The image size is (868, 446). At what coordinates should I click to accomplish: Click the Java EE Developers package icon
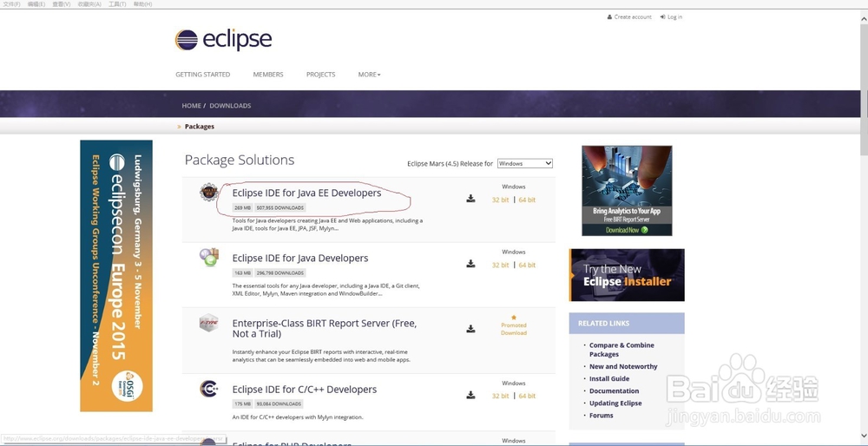click(209, 193)
